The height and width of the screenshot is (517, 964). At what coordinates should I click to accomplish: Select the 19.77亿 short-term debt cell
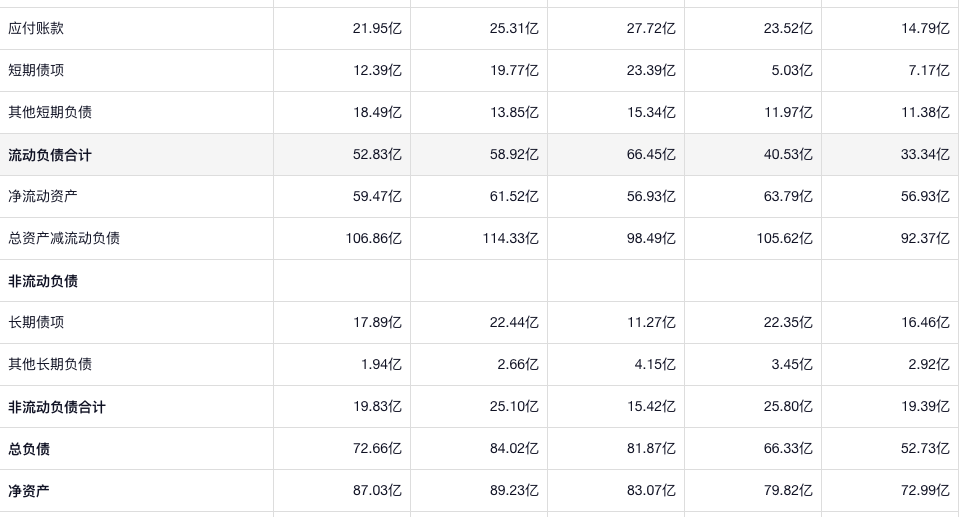pos(514,70)
